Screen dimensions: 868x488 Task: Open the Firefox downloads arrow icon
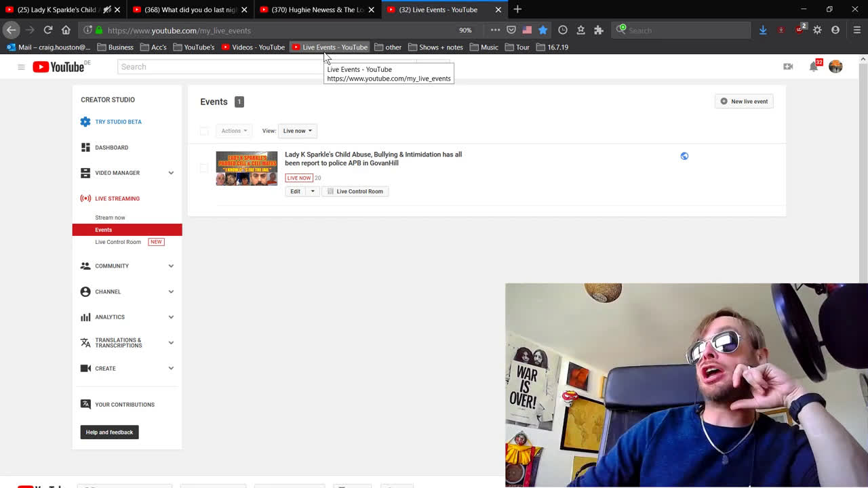pyautogui.click(x=763, y=30)
